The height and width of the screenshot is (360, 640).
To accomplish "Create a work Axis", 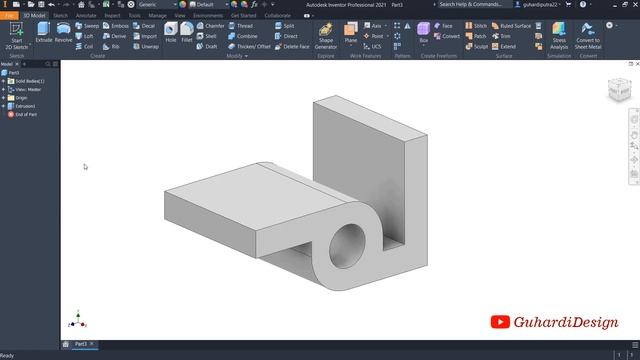I will point(372,26).
